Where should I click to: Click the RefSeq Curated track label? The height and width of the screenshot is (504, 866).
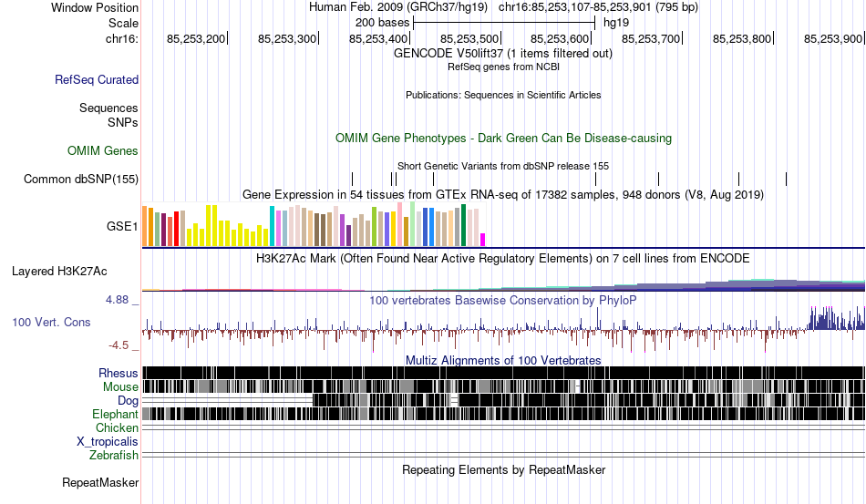(97, 79)
